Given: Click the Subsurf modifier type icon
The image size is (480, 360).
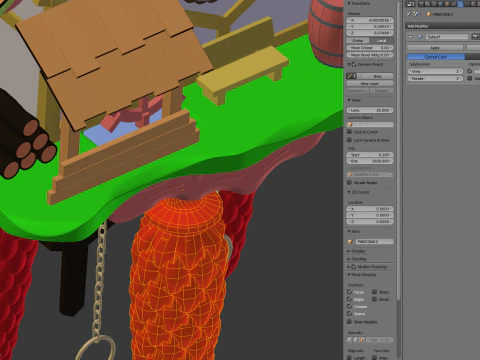Looking at the screenshot, I should click(x=420, y=37).
